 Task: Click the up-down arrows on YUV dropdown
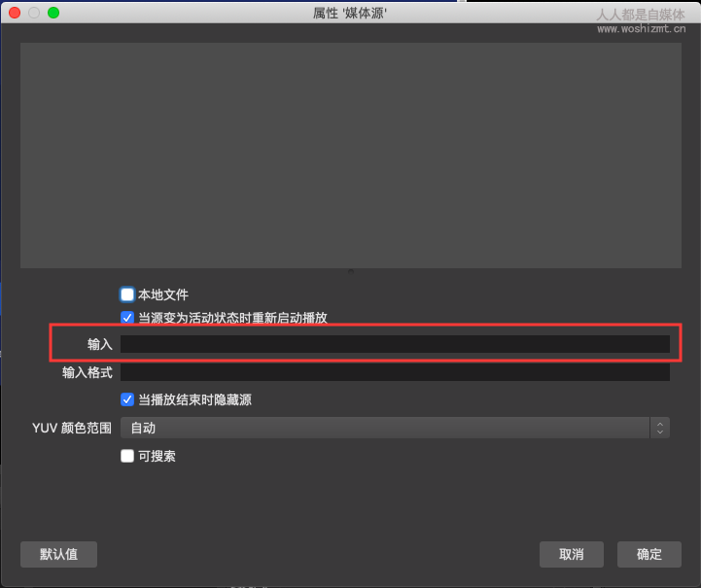660,428
